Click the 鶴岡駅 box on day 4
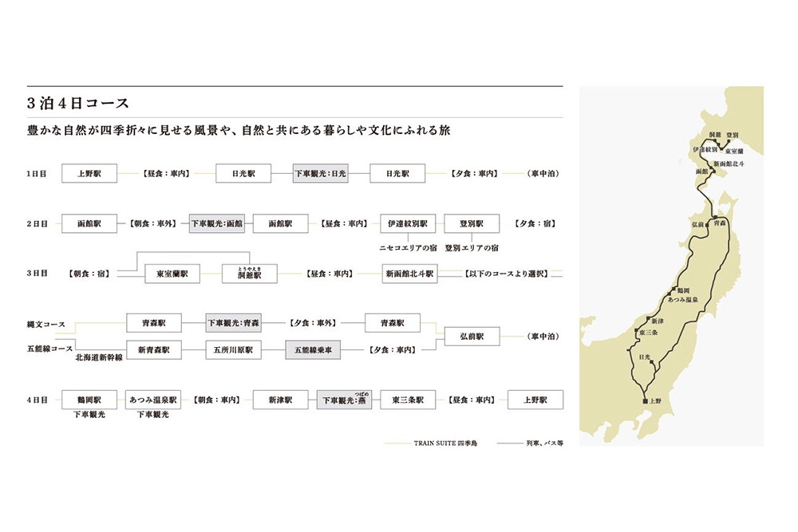798x532 pixels. point(89,400)
